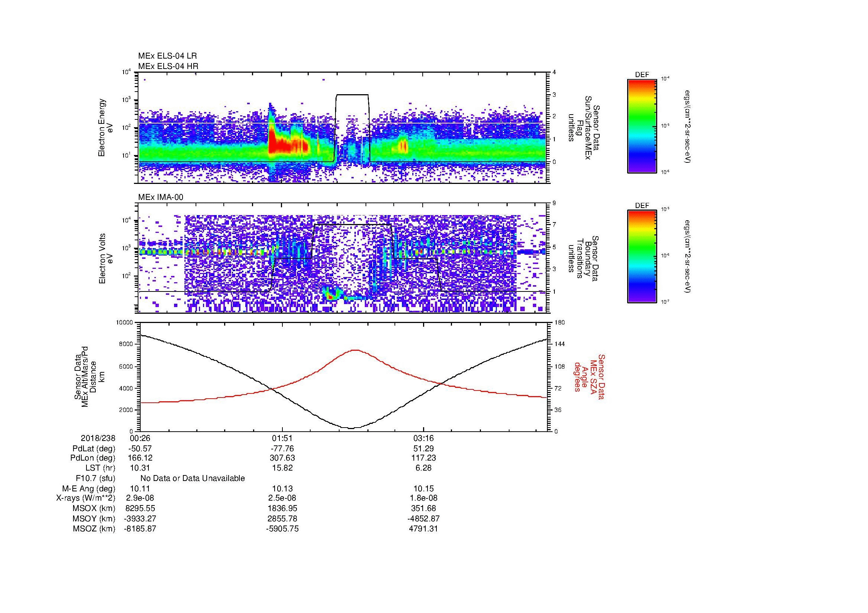
Task: Click the 'LST (hr)' row label
Action: pyautogui.click(x=100, y=468)
